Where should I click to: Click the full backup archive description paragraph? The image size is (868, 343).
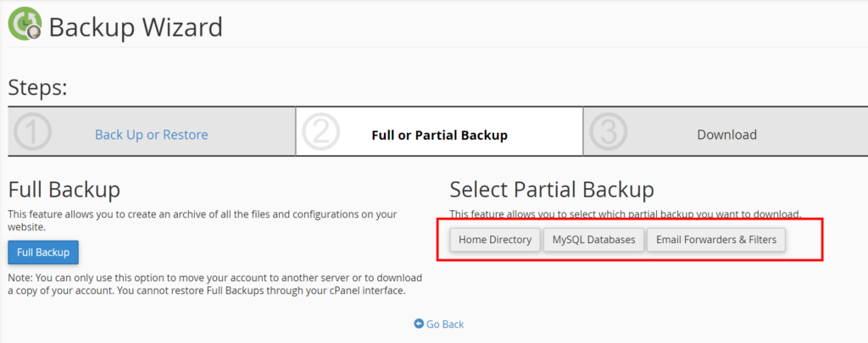(x=202, y=220)
